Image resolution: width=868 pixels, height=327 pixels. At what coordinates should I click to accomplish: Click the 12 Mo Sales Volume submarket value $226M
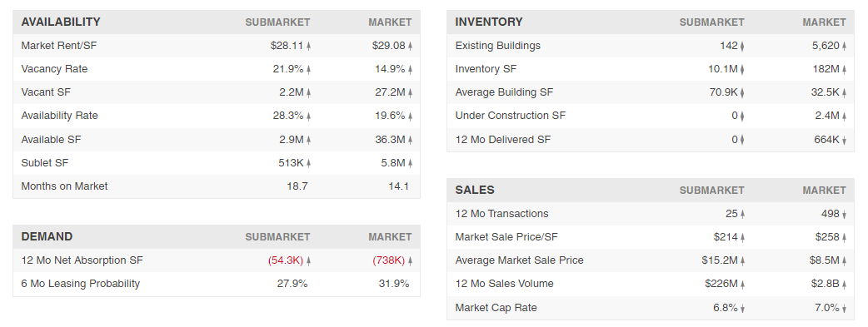pyautogui.click(x=721, y=284)
